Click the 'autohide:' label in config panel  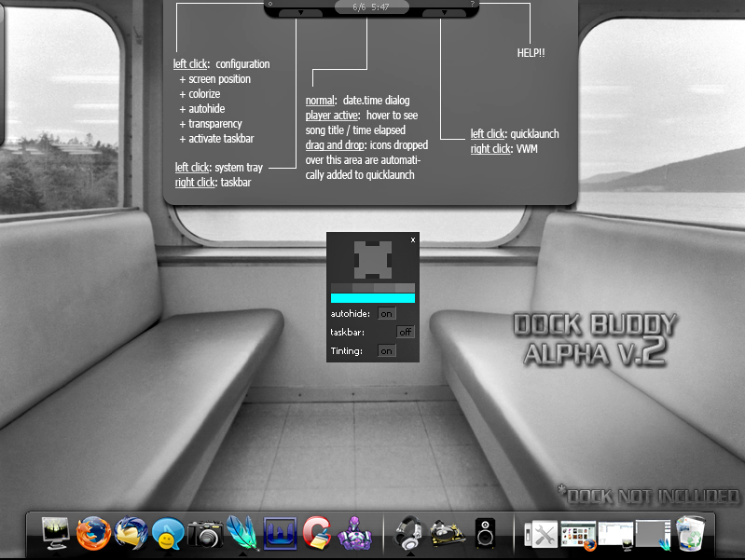pos(351,313)
